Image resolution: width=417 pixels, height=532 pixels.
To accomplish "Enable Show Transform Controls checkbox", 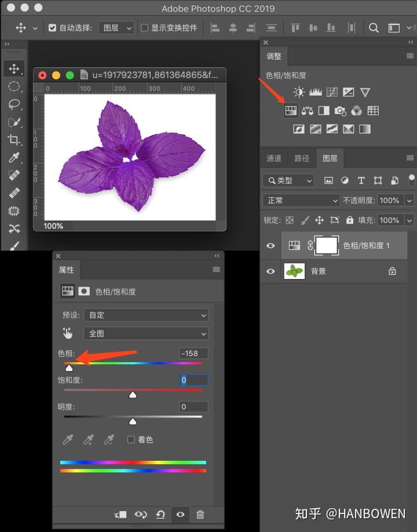I will coord(144,28).
